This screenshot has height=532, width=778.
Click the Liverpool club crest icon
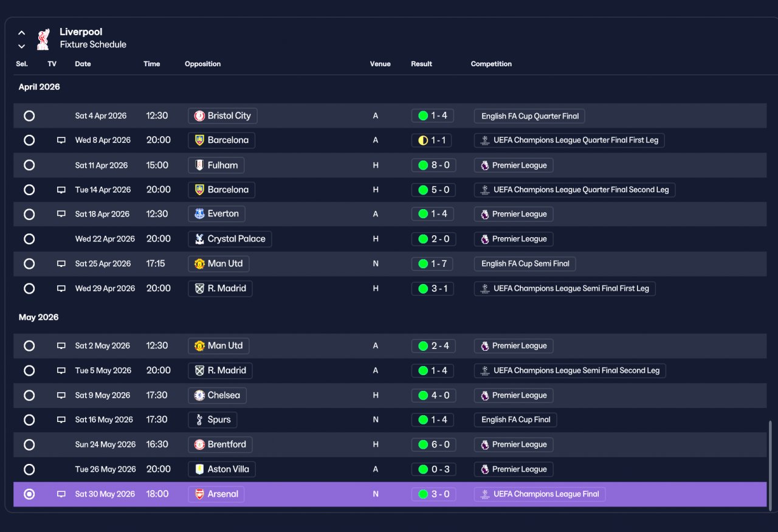click(43, 39)
